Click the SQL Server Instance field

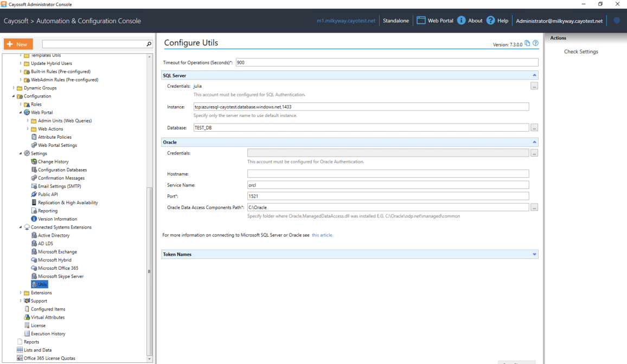361,107
